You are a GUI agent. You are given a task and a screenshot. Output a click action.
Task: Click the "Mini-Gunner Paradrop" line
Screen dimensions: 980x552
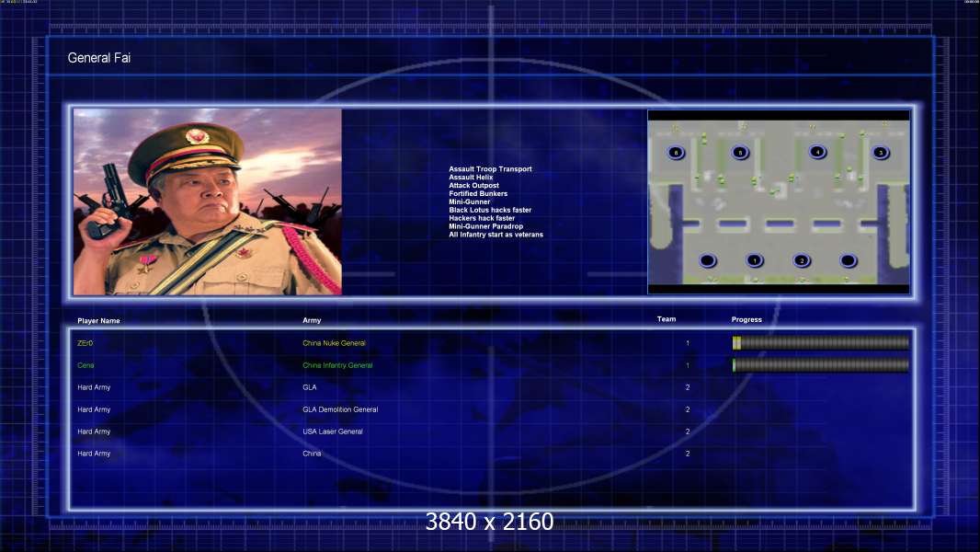(x=485, y=226)
